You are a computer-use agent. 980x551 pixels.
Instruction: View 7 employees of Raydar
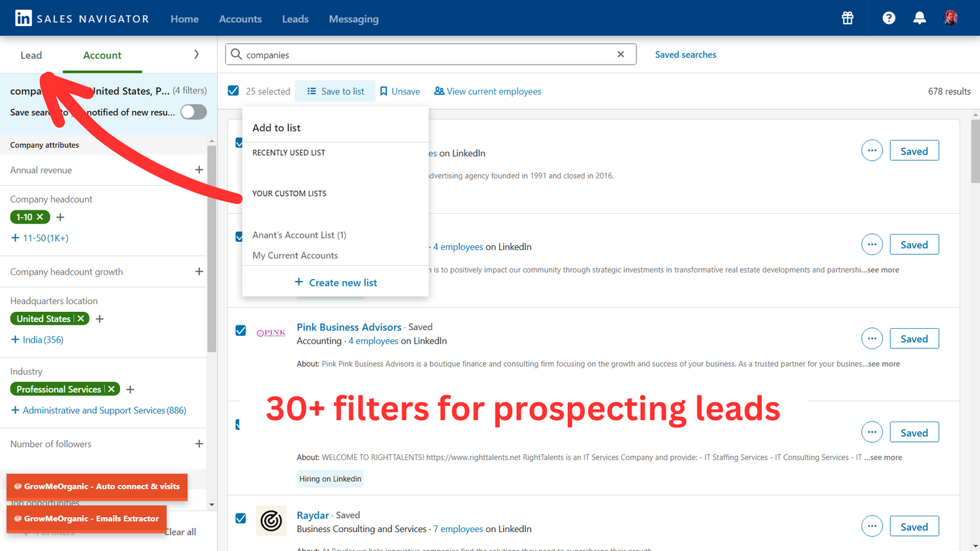(x=458, y=529)
